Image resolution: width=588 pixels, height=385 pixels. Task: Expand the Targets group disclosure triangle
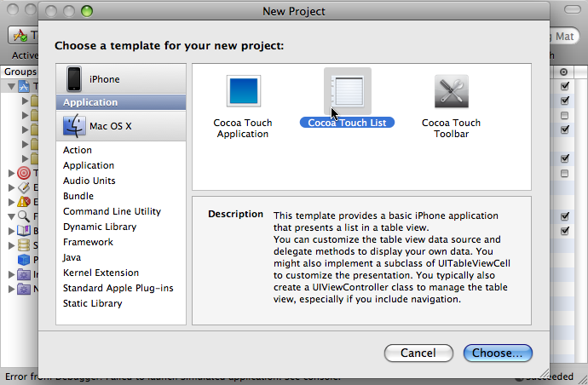click(12, 173)
